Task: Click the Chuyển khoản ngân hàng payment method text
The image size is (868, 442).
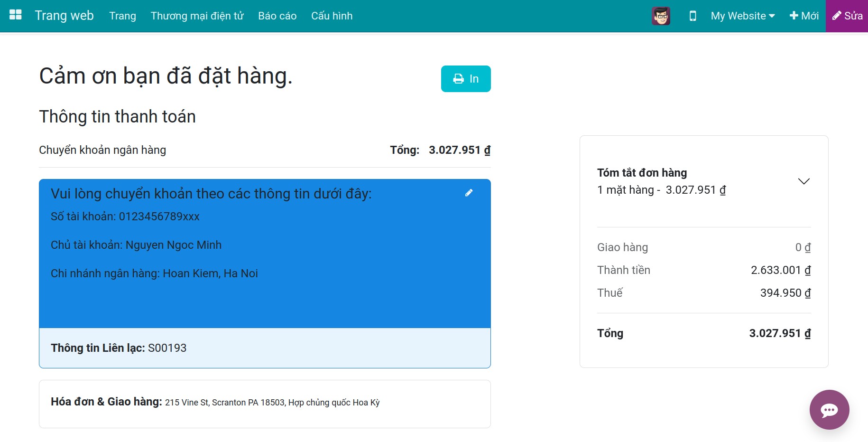Action: (102, 150)
